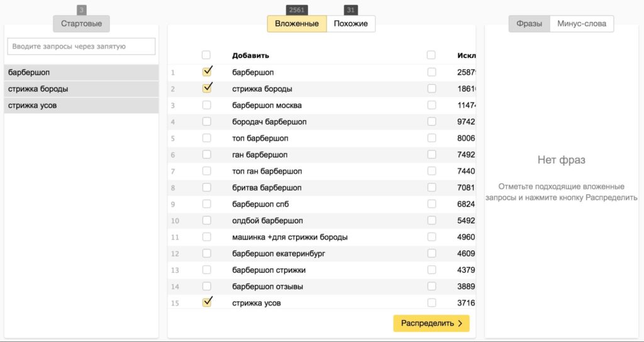Select the Минус-слова tab
Viewport: 644px width, 342px height.
(582, 24)
